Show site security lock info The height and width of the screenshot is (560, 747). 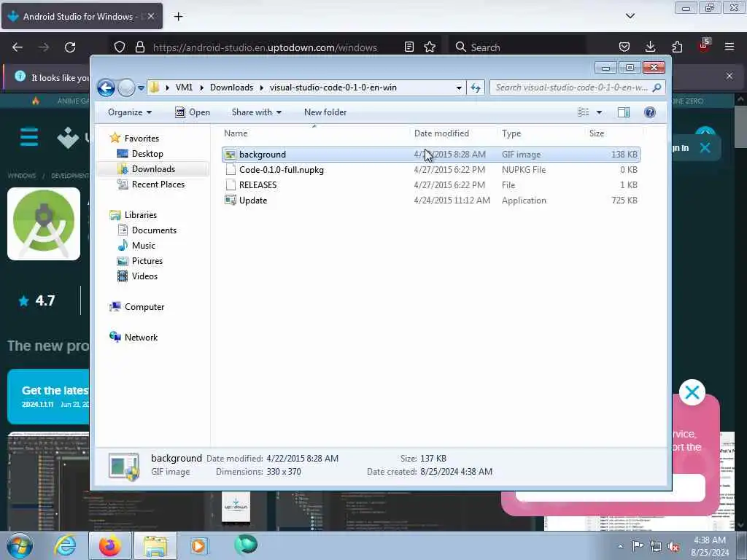point(139,47)
